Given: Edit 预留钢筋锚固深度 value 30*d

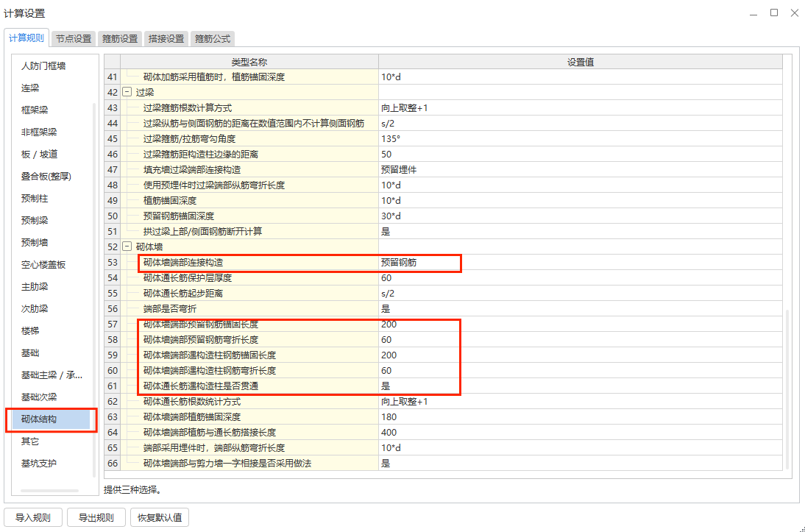Looking at the screenshot, I should pos(581,216).
